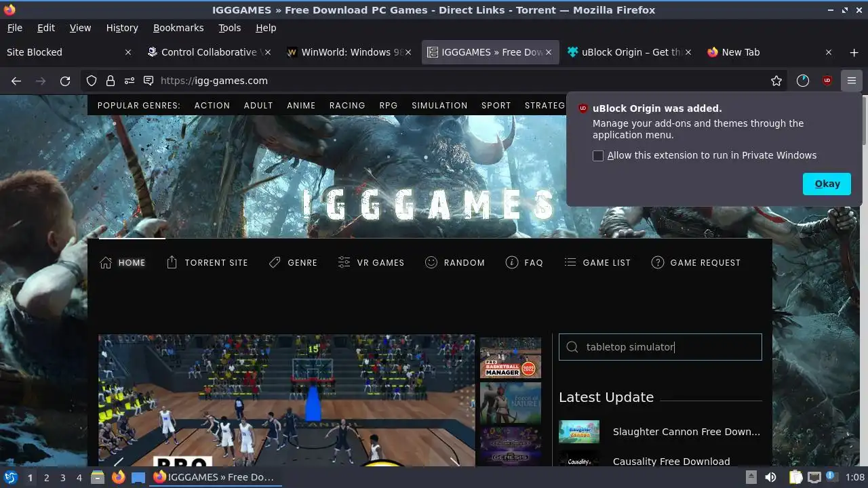View site security padlock info

111,81
